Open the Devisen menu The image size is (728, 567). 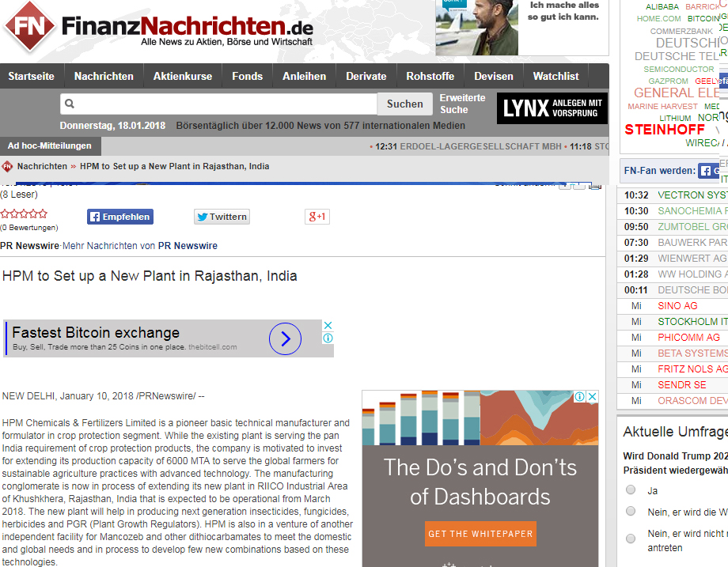pyautogui.click(x=493, y=76)
